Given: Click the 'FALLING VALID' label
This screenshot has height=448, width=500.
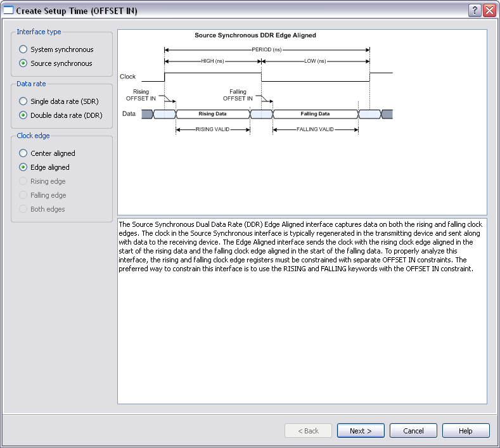Looking at the screenshot, I should (315, 129).
